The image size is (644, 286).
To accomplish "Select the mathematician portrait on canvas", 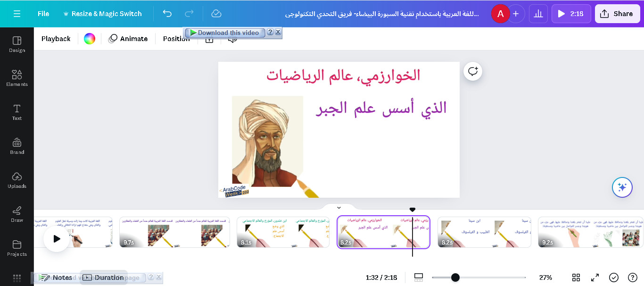I will [x=267, y=141].
